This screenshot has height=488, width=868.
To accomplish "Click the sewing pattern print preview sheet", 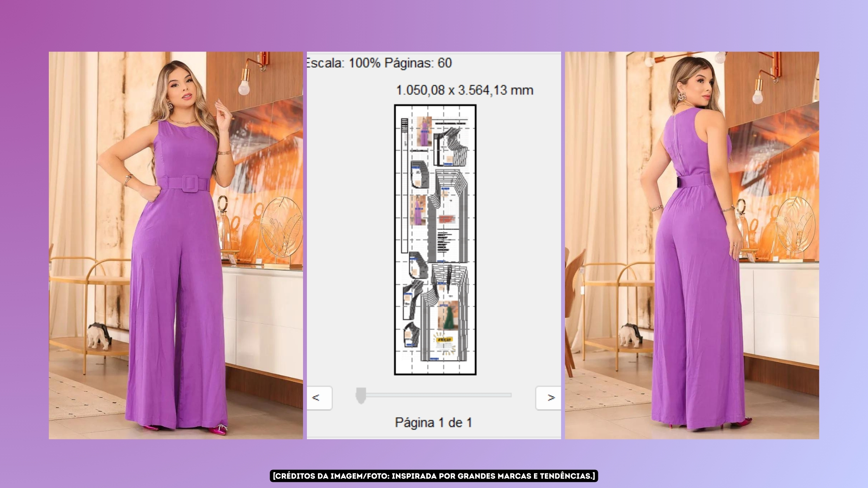I will coord(435,239).
